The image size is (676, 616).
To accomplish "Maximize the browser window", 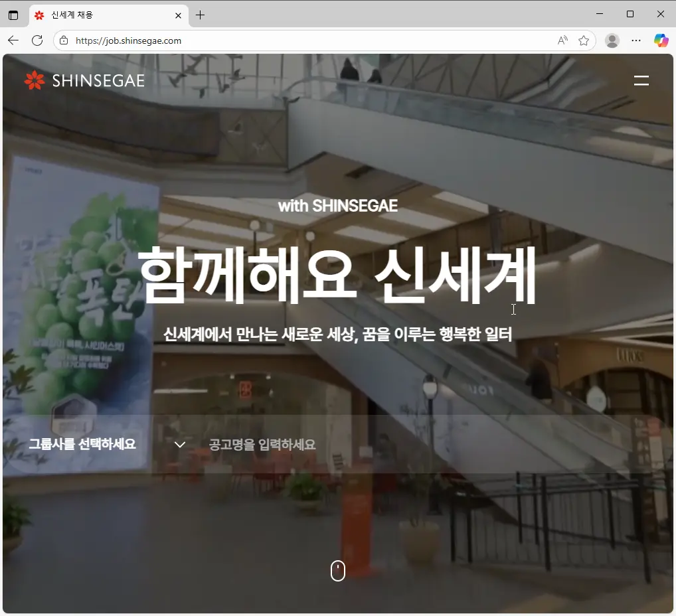I will click(630, 14).
